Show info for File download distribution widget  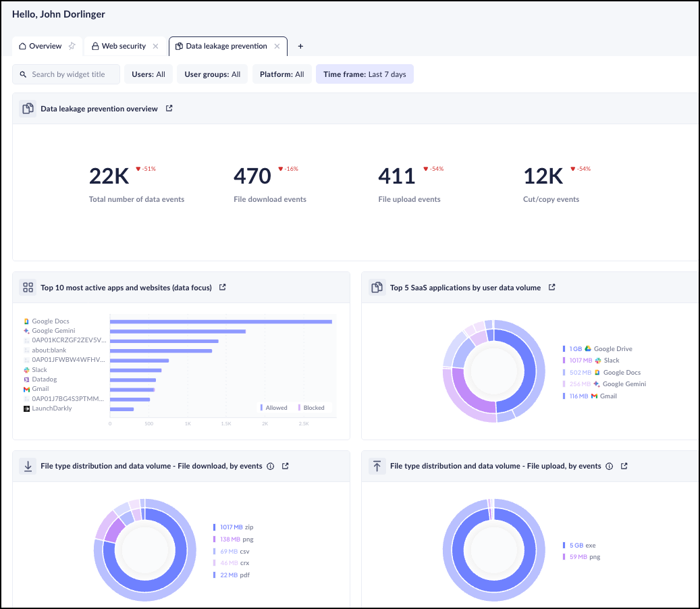tap(271, 466)
